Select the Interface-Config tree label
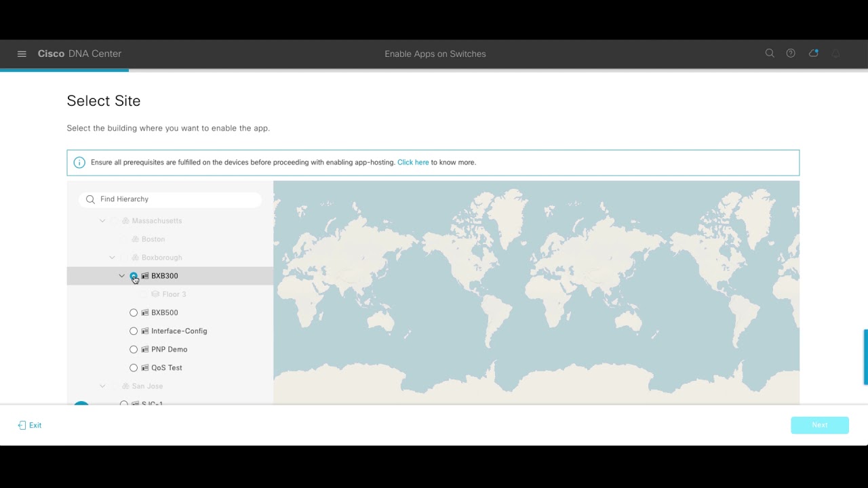This screenshot has height=488, width=868. [x=179, y=331]
